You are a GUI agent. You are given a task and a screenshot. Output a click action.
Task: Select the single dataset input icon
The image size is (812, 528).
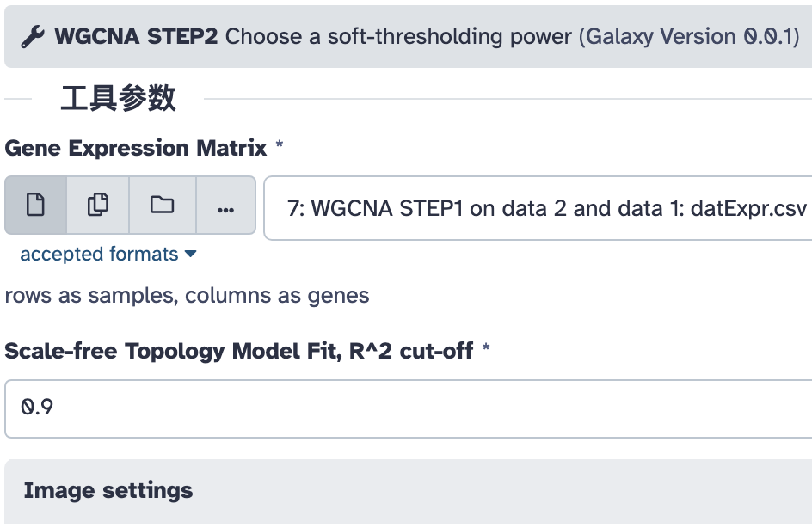click(x=35, y=206)
